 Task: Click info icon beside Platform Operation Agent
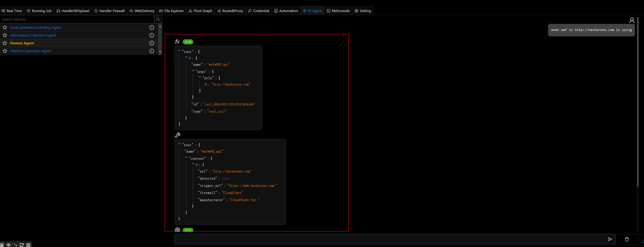(151, 51)
